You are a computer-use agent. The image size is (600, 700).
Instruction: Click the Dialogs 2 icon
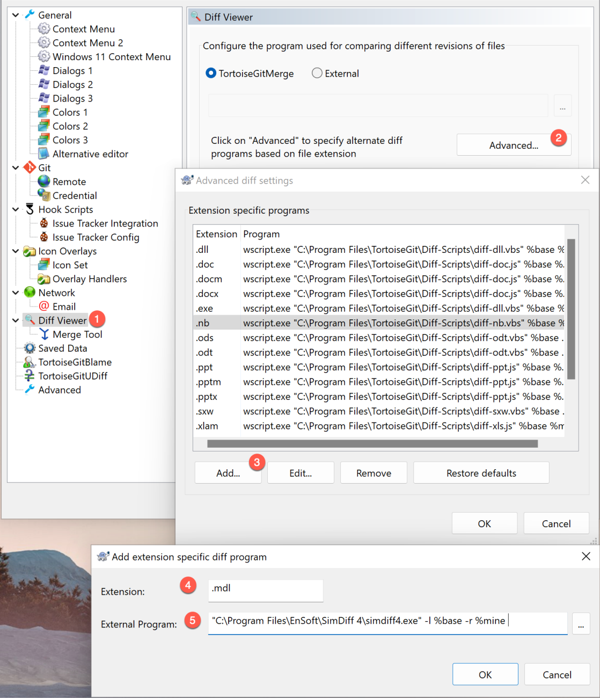coord(44,84)
